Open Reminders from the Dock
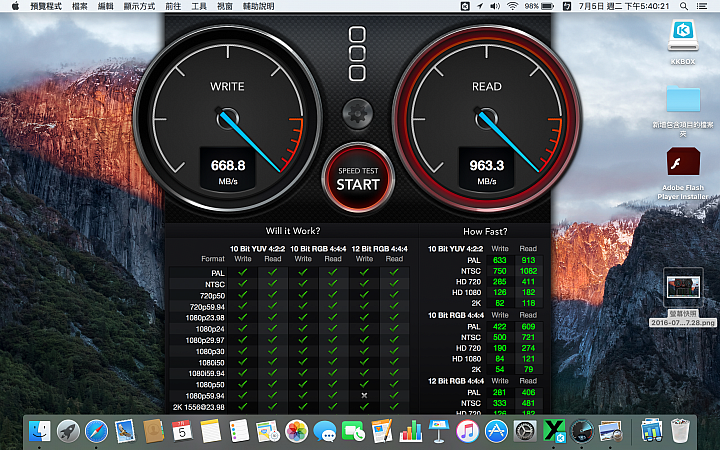Screen dimensions: 720x450 239,431
